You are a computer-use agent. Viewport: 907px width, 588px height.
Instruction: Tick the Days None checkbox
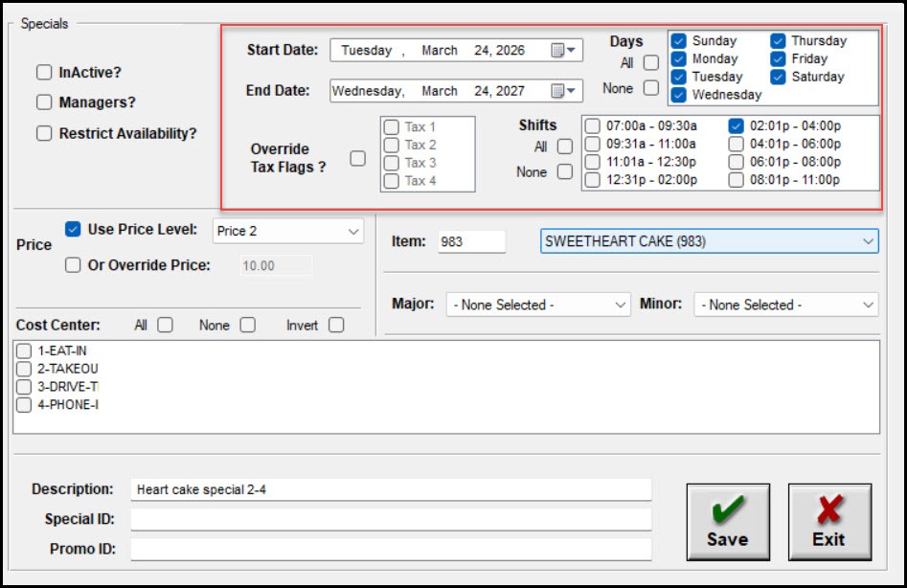[651, 88]
